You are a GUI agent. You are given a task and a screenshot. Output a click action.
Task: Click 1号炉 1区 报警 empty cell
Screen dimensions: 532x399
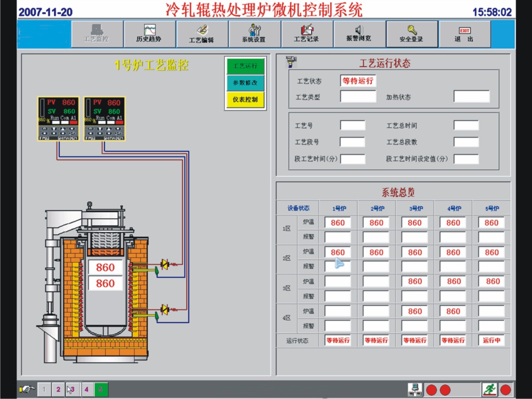[x=338, y=237]
